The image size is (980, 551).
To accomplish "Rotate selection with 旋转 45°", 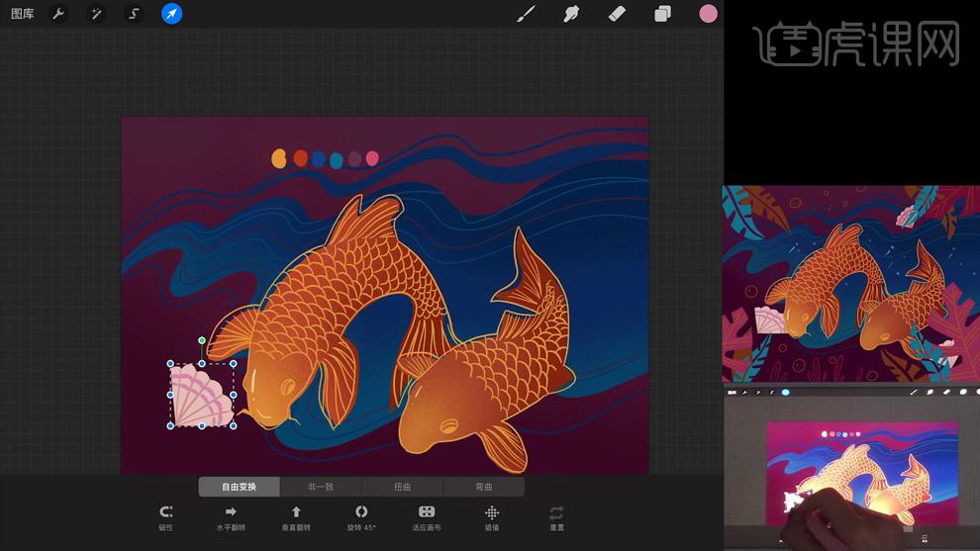I will [361, 518].
